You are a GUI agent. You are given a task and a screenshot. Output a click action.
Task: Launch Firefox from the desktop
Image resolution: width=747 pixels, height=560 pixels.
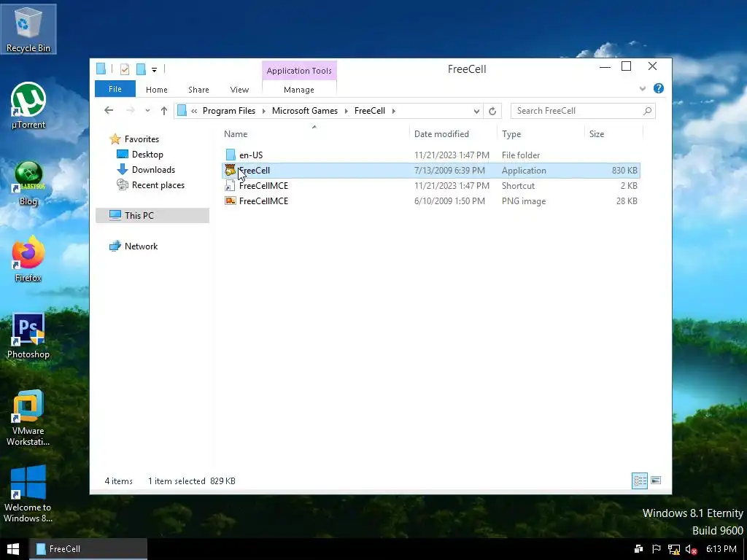pos(28,260)
